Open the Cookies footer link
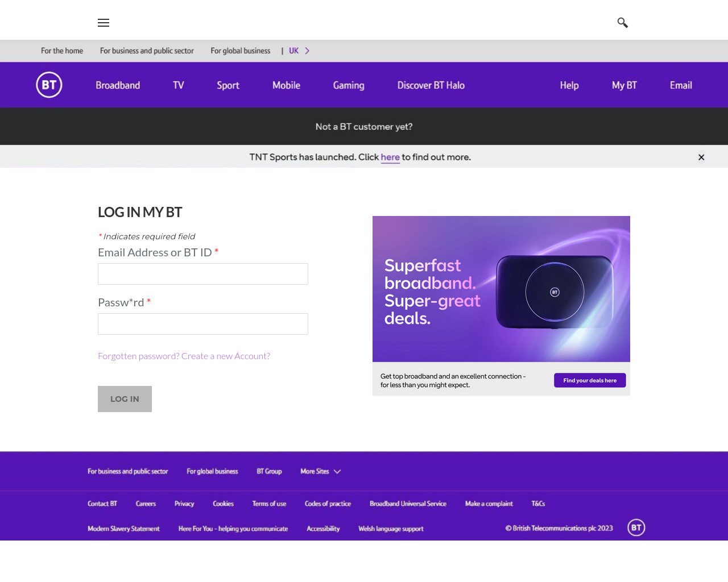This screenshot has width=728, height=582. (x=223, y=504)
